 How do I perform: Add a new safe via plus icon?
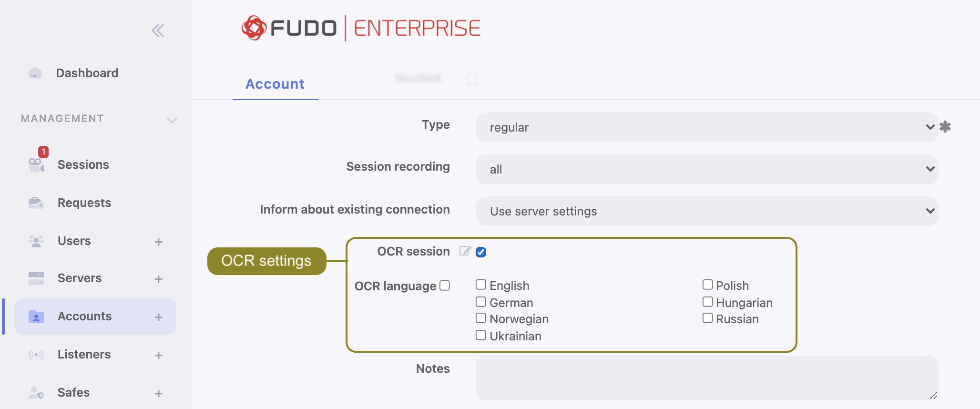pyautogui.click(x=159, y=393)
